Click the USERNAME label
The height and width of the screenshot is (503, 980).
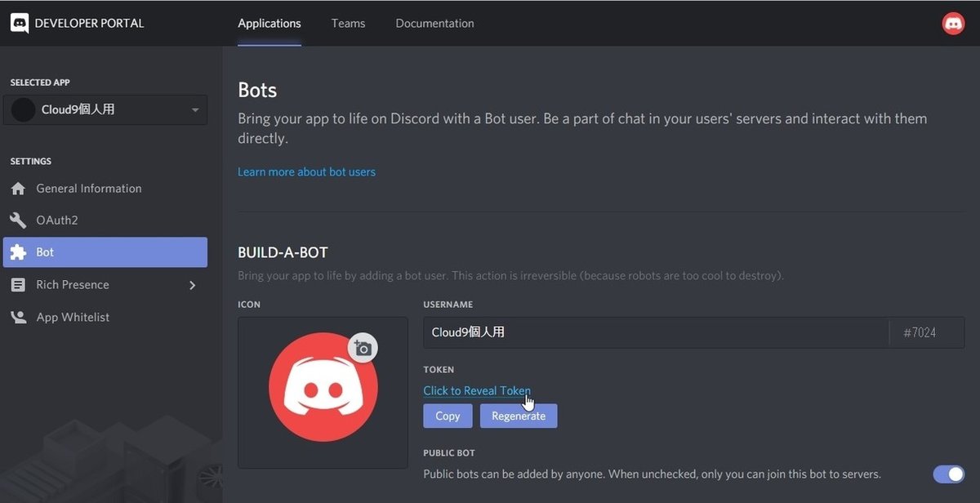448,305
